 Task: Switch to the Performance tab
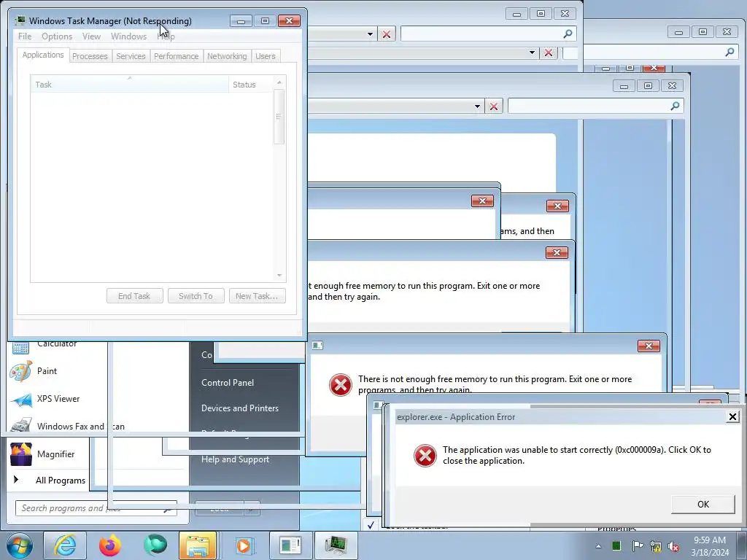coord(176,56)
